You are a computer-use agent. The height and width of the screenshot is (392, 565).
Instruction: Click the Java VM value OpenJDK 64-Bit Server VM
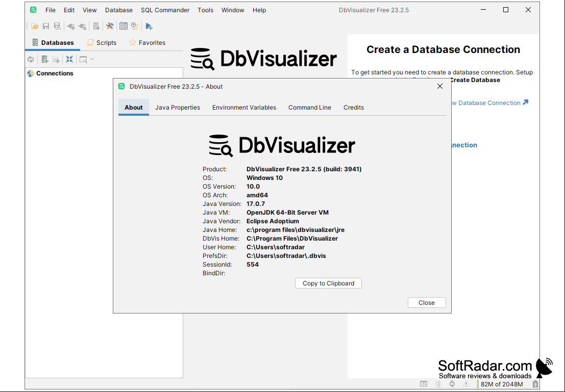tap(287, 213)
